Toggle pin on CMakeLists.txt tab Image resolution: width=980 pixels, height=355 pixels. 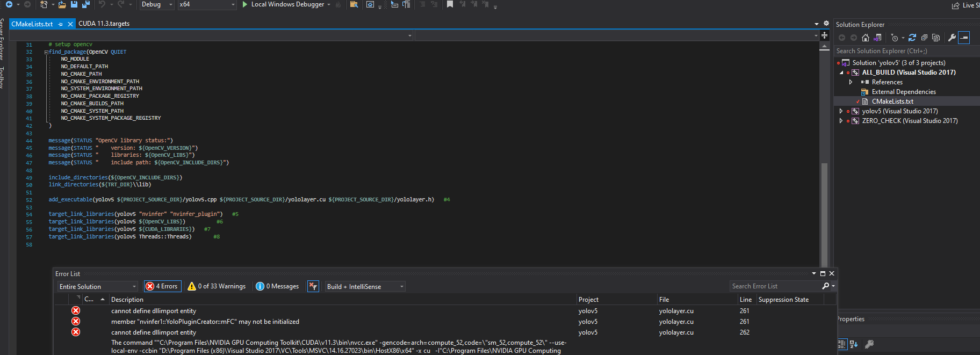pos(60,24)
